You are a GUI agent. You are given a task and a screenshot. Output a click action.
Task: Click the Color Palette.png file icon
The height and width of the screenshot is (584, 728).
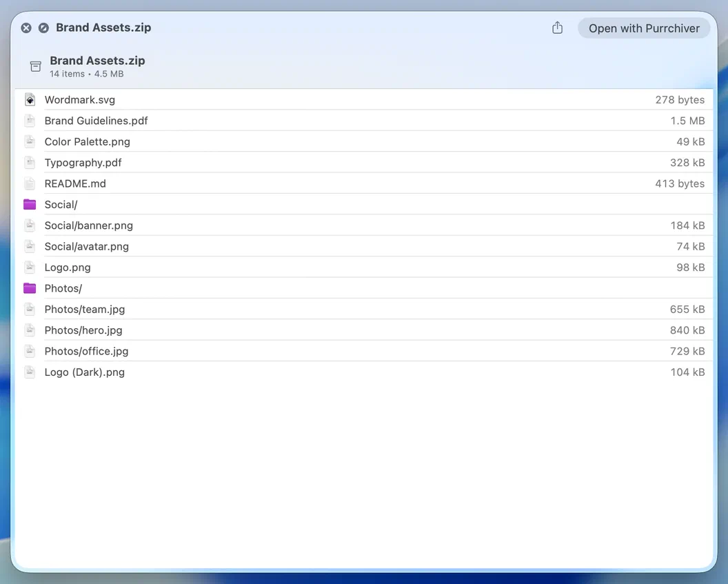[x=30, y=141]
